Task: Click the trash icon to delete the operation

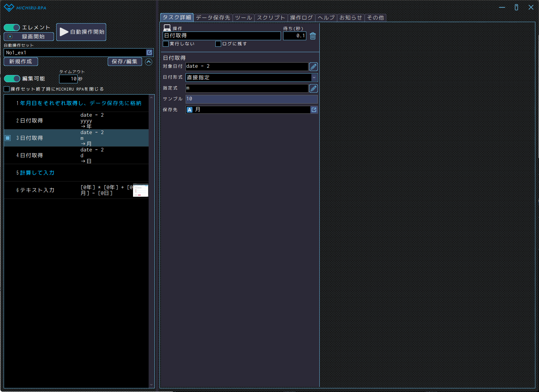Action: click(x=313, y=36)
